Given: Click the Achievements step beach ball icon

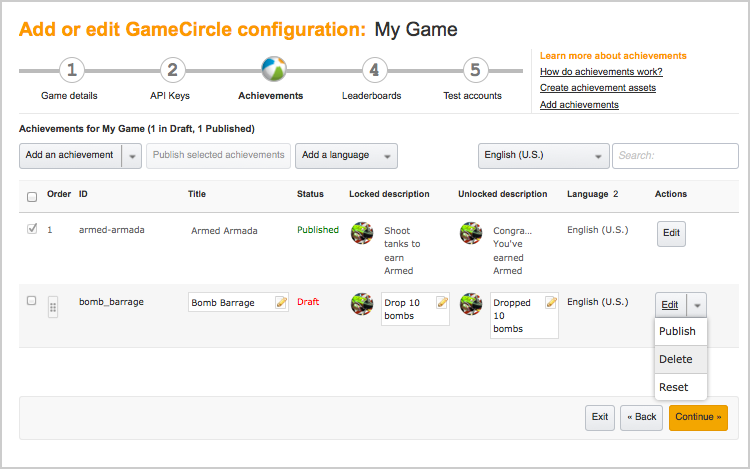Looking at the screenshot, I should coord(272,70).
